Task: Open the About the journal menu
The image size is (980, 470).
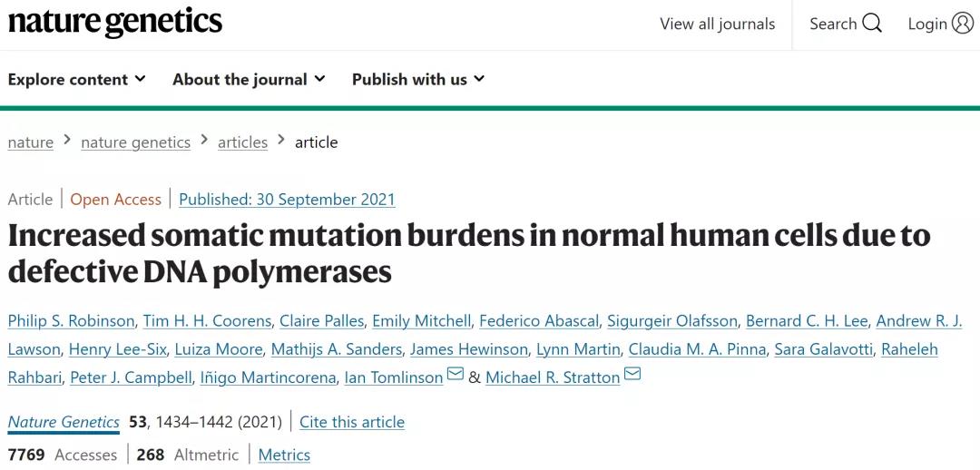Action: (x=249, y=79)
